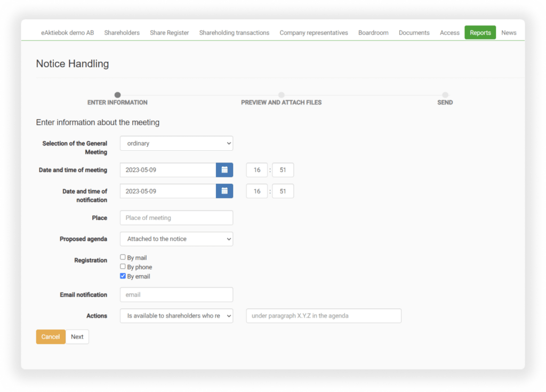546x392 pixels.
Task: Open the Access menu item
Action: coord(449,32)
